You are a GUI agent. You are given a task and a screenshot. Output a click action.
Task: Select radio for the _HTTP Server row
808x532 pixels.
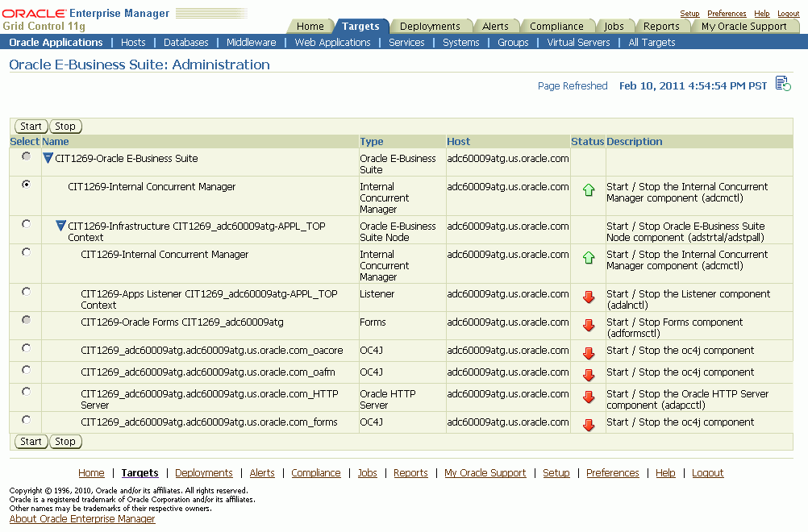click(x=26, y=392)
